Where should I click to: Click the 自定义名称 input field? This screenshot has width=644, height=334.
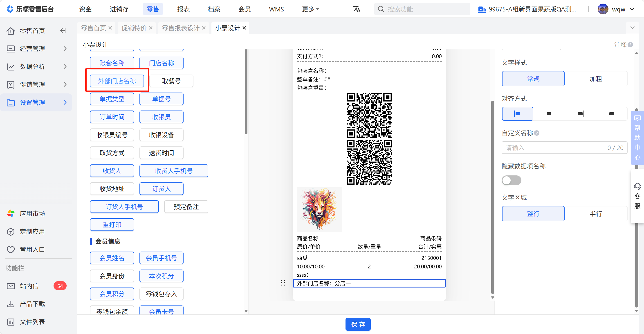pyautogui.click(x=565, y=148)
